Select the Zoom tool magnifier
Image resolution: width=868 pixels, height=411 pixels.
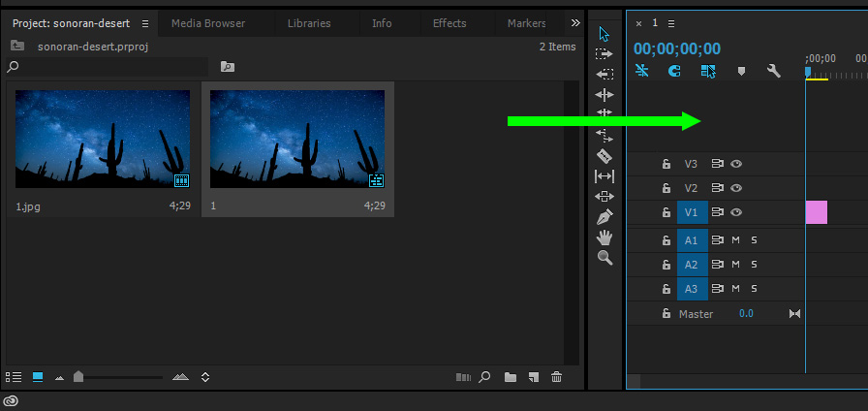click(x=604, y=258)
